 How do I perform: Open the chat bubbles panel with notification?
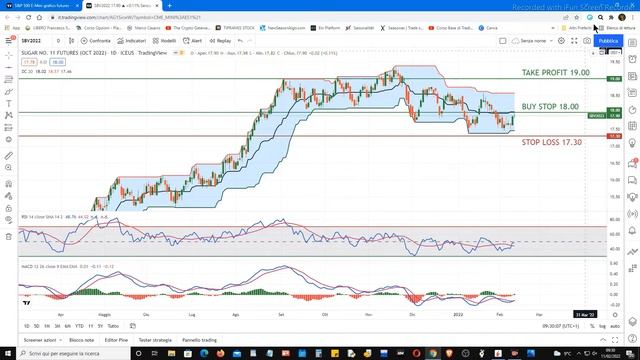coord(632,164)
